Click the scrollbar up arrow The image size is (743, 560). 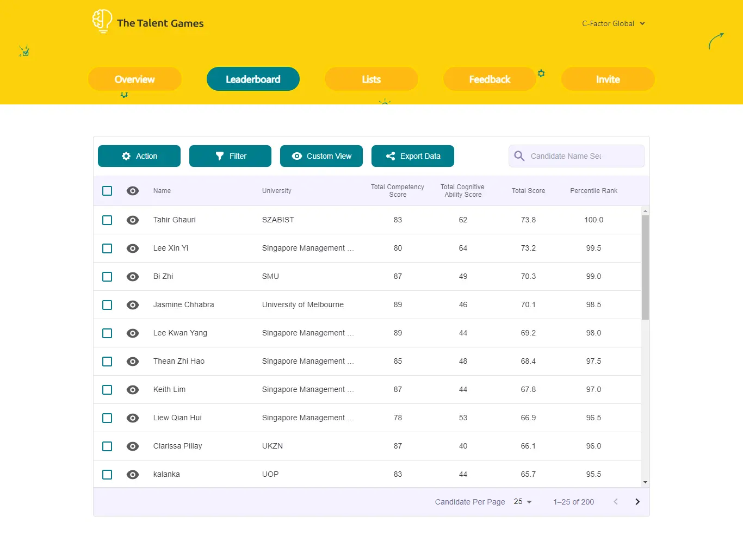click(645, 211)
